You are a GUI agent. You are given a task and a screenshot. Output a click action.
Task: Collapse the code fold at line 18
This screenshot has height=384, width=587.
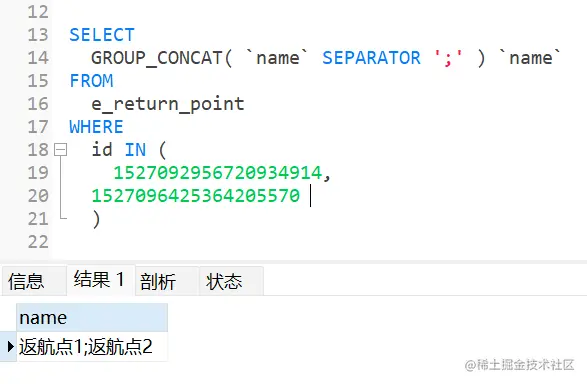coord(60,150)
